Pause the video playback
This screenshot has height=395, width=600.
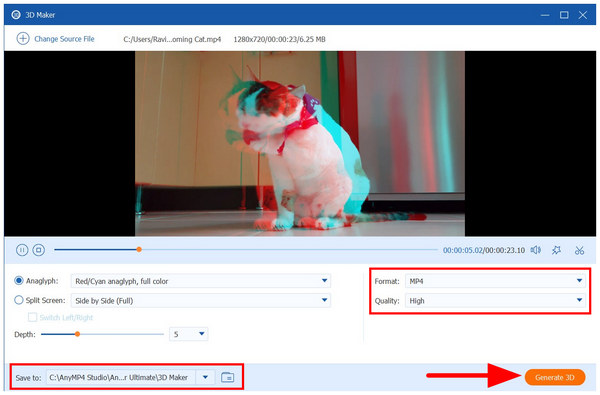point(22,250)
